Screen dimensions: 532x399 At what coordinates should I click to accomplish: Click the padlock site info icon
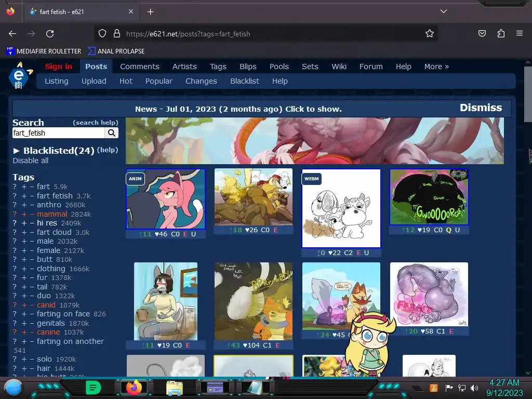click(x=117, y=34)
